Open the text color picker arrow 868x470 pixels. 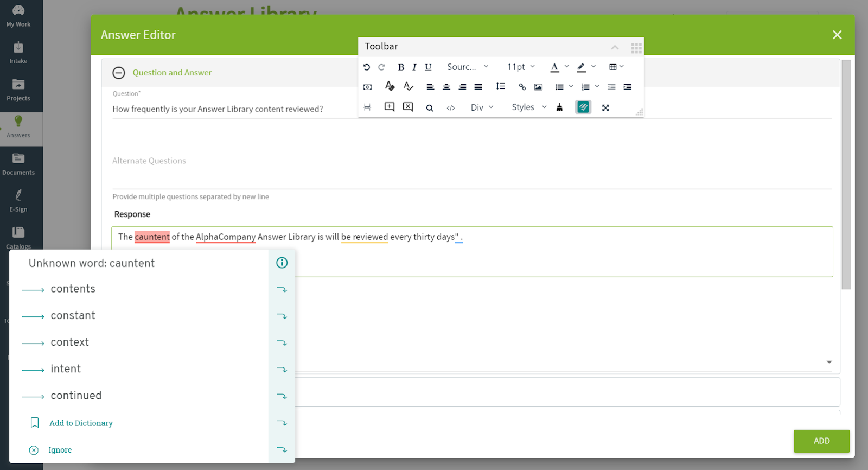tap(567, 67)
